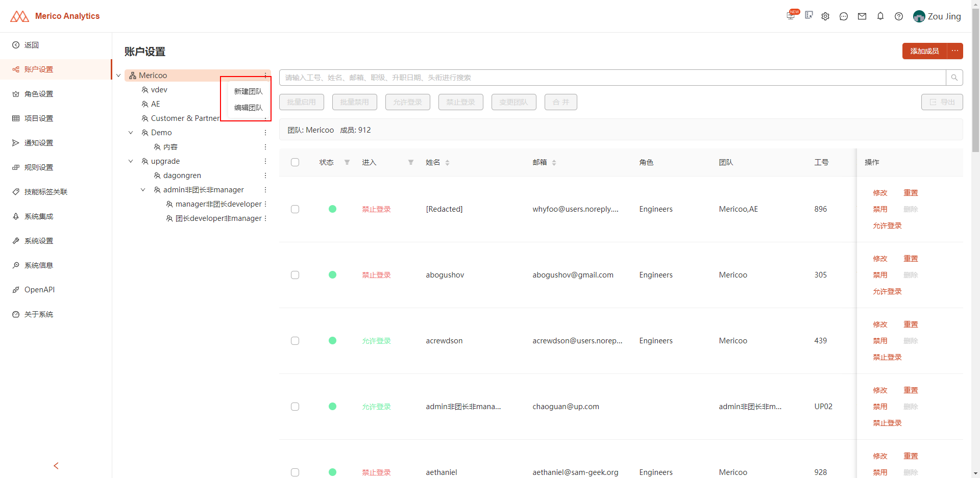980x478 pixels.
Task: Open the screen icon with NEW badge
Action: (x=791, y=16)
